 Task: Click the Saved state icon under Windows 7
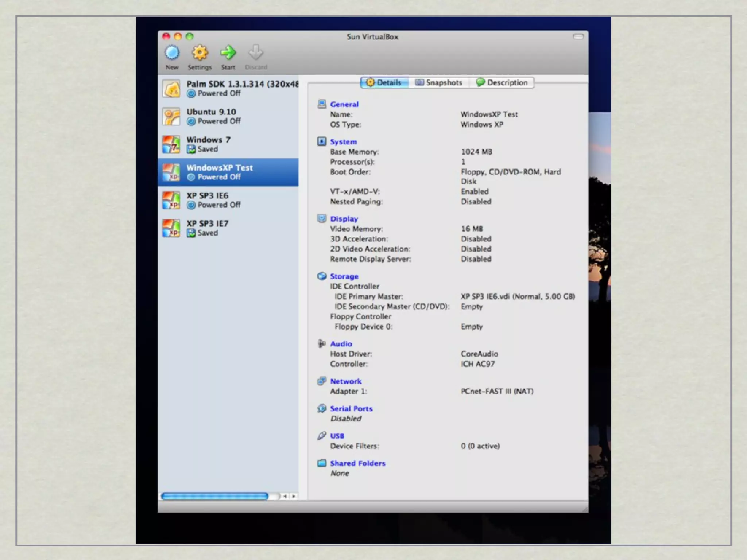[x=191, y=149]
